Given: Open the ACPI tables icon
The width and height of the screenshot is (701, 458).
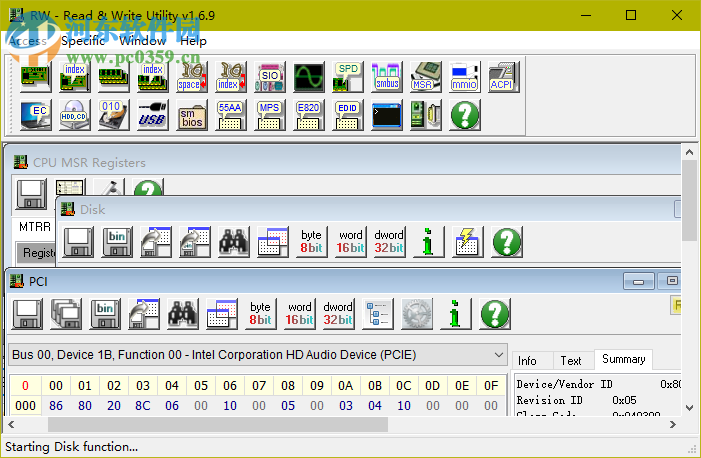Looking at the screenshot, I should (x=502, y=76).
